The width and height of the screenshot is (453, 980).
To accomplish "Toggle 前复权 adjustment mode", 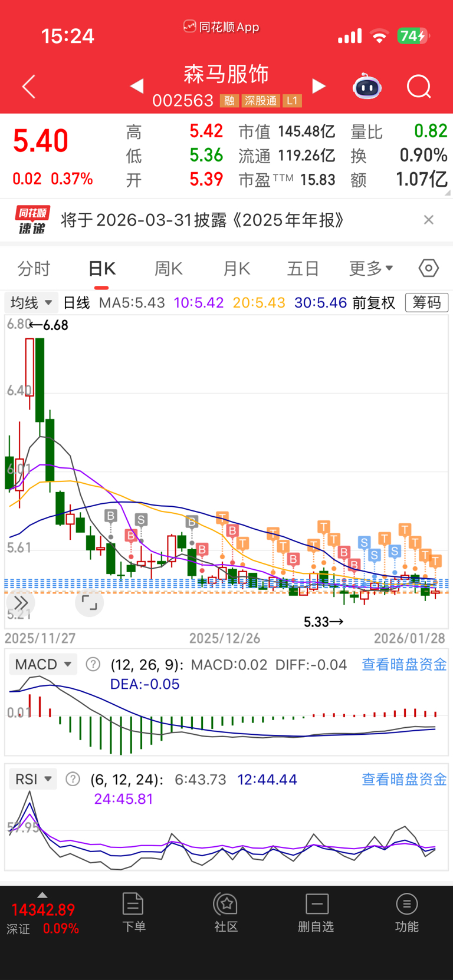I will 374,302.
